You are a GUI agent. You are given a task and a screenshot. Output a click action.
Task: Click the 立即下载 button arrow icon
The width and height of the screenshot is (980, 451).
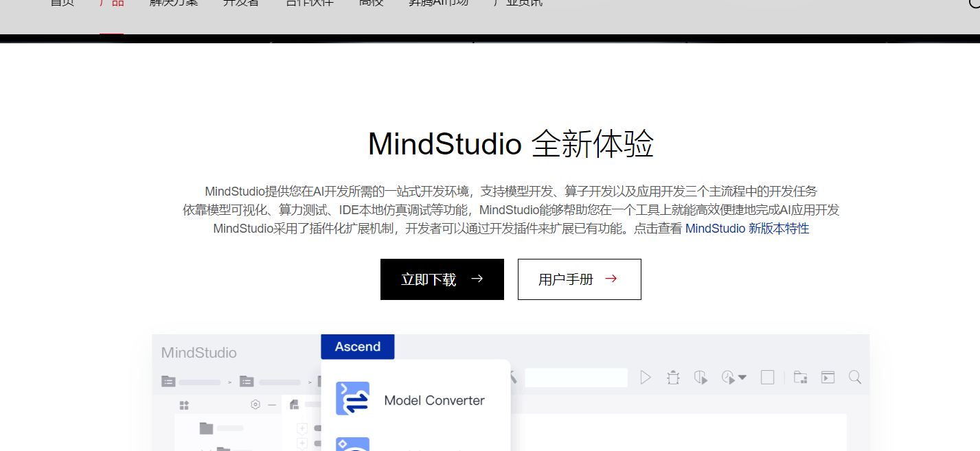[477, 279]
